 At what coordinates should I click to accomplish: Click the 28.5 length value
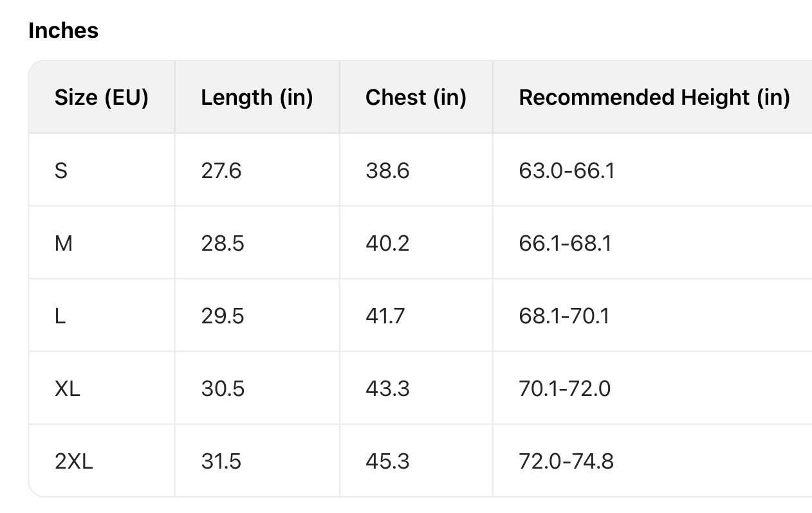[223, 244]
